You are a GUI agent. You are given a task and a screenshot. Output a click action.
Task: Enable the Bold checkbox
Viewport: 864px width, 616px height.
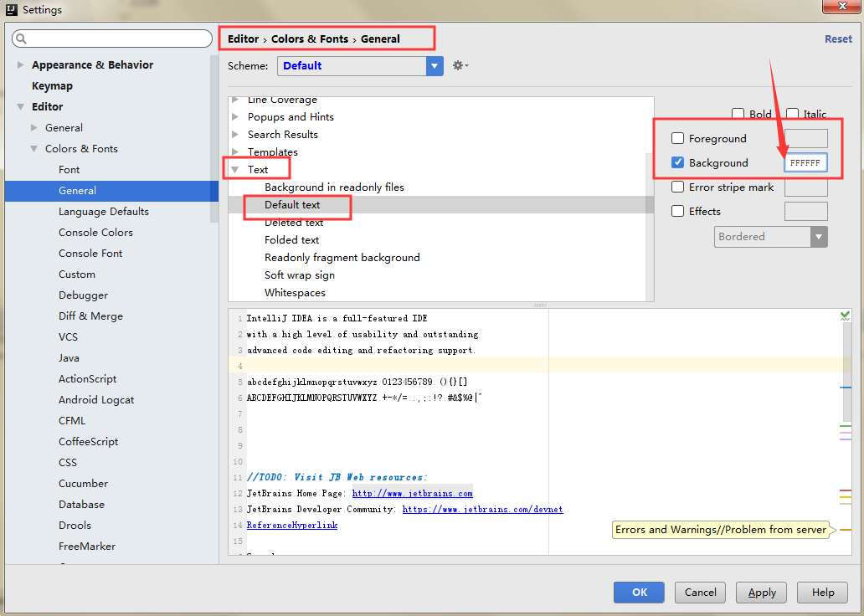click(x=738, y=114)
